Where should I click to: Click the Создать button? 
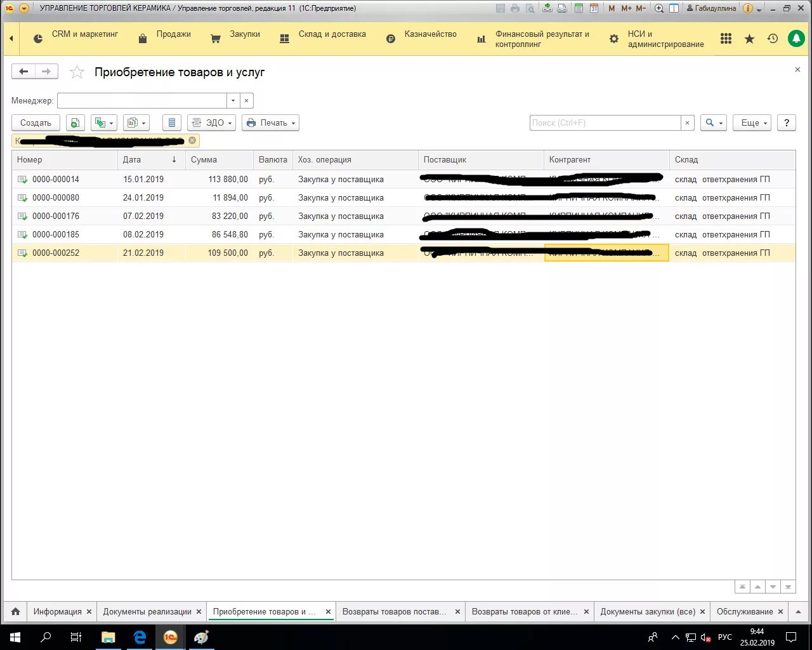pos(36,123)
